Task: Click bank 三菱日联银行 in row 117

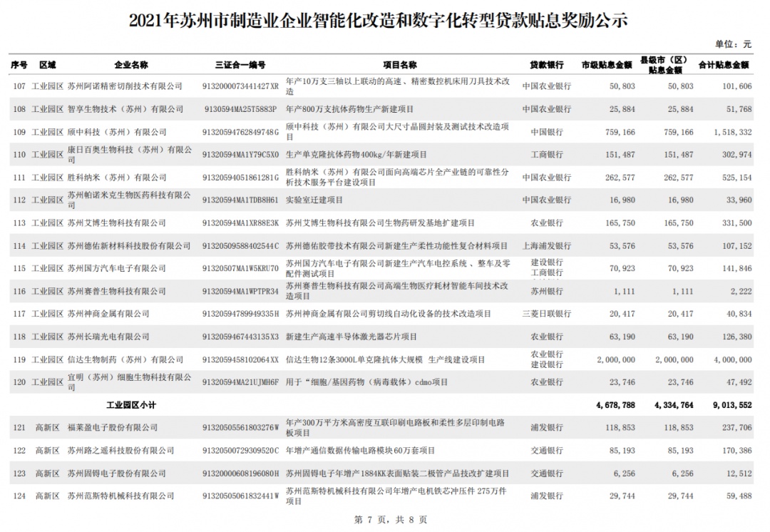Action: click(x=547, y=314)
